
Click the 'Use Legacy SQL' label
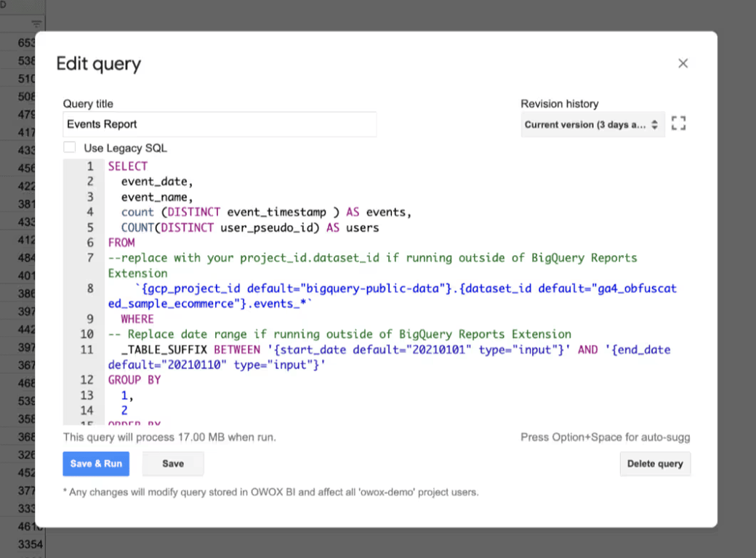(125, 148)
